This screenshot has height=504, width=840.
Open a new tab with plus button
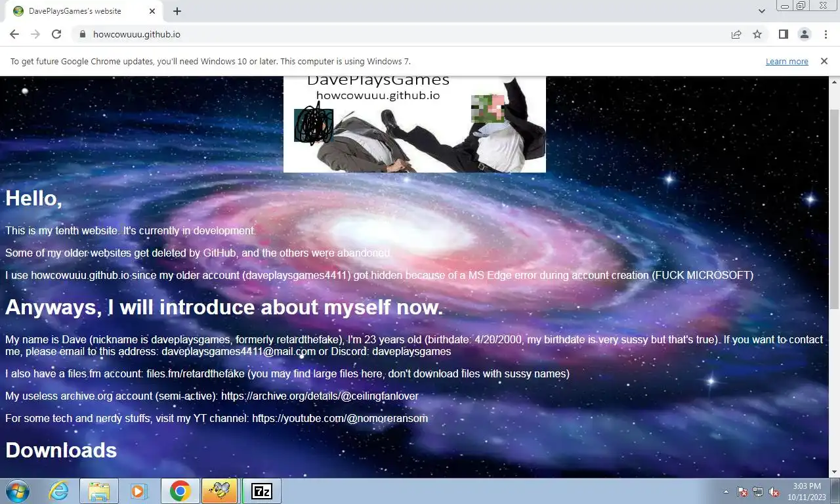177,11
